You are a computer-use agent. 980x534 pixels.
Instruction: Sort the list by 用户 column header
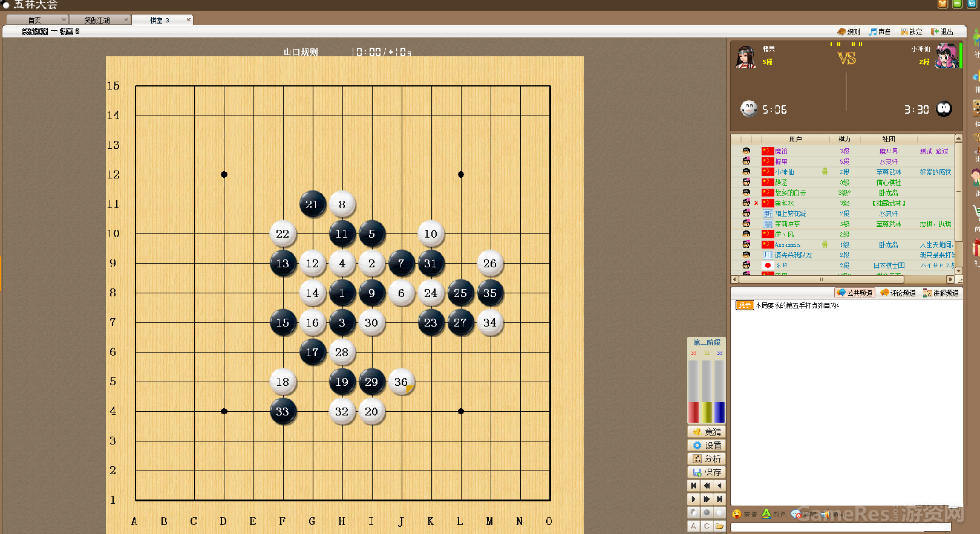point(795,139)
